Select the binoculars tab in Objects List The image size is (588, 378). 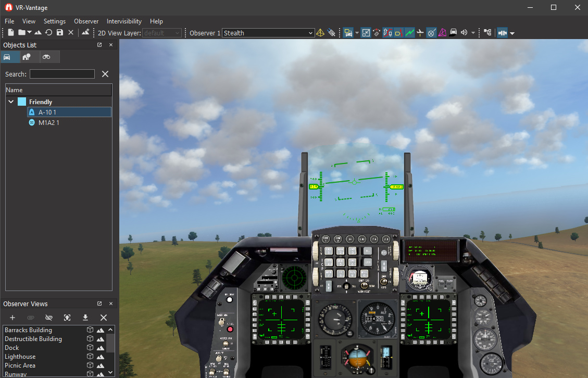49,57
